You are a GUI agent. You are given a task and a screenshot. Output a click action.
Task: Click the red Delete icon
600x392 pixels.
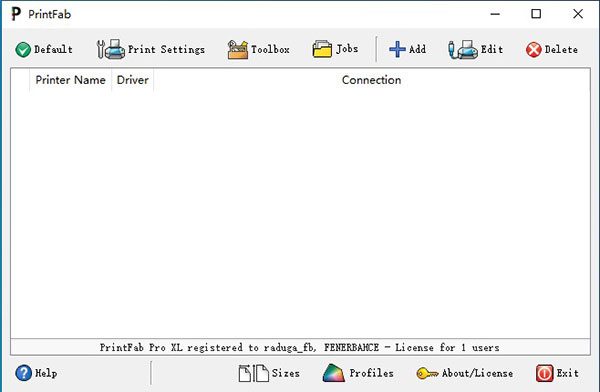pos(533,50)
